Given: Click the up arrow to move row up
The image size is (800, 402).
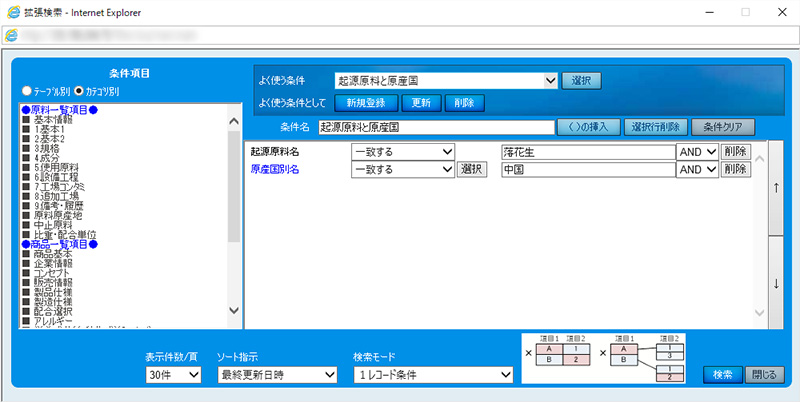Looking at the screenshot, I should coord(776,187).
